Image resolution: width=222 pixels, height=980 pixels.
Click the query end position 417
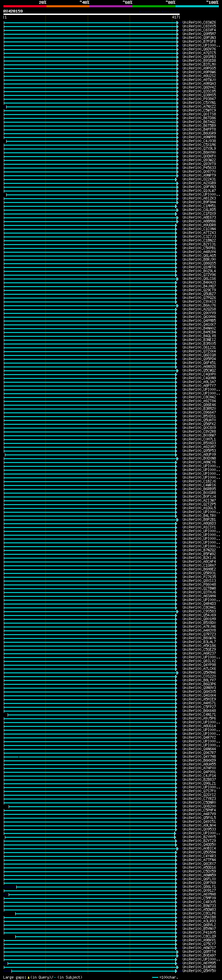click(175, 17)
